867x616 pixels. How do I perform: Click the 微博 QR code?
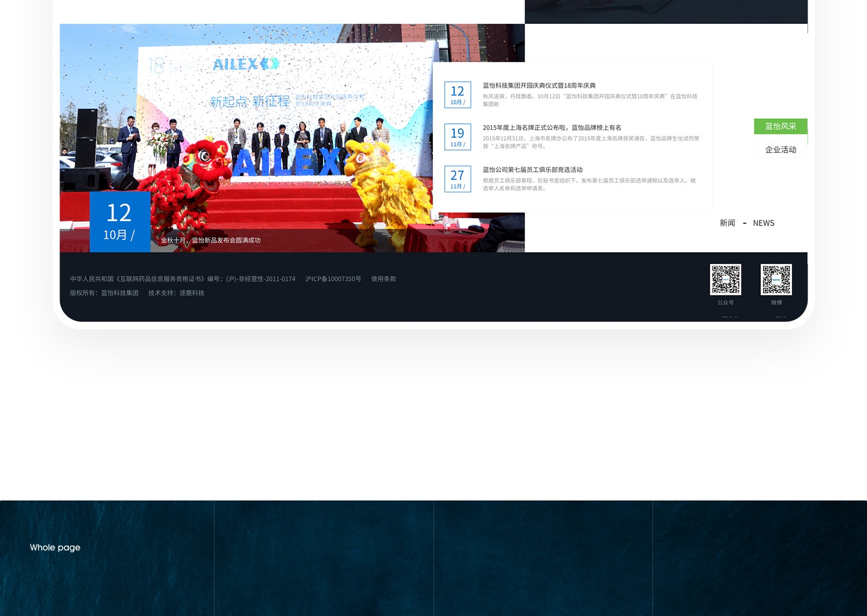[x=776, y=279]
